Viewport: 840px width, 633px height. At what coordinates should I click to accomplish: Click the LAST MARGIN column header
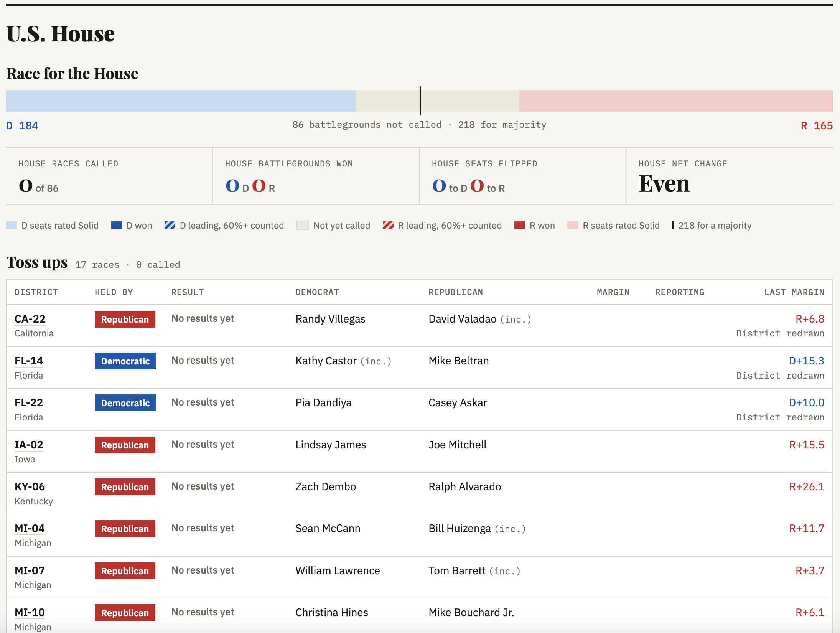pos(794,292)
